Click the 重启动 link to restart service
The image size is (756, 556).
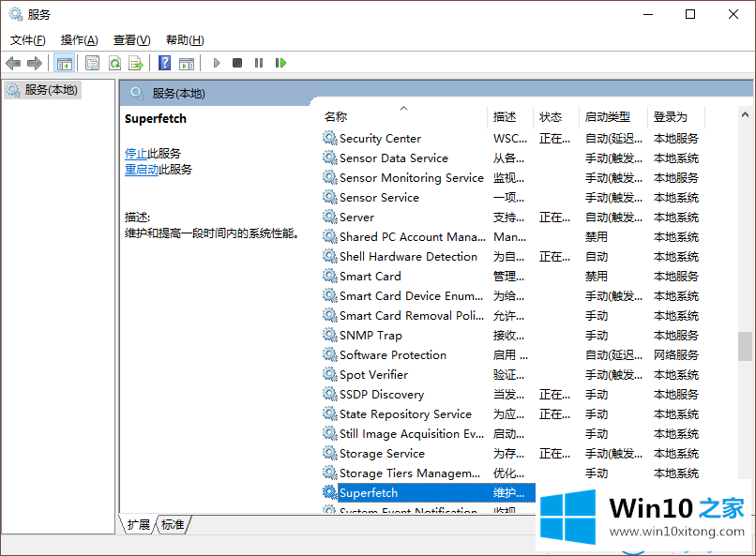142,170
